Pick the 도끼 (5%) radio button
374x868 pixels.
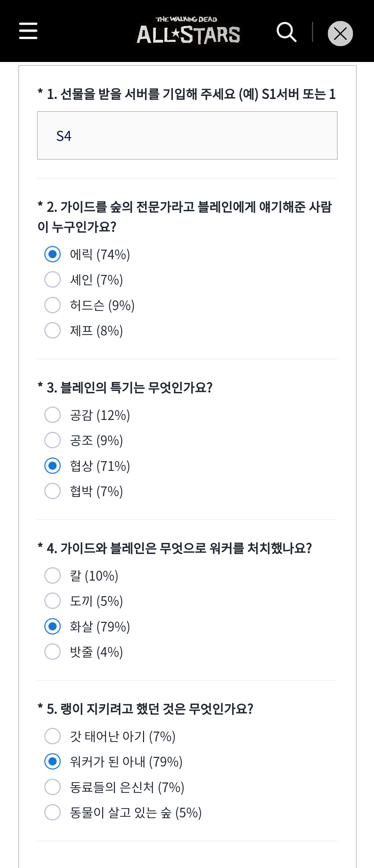tap(53, 601)
